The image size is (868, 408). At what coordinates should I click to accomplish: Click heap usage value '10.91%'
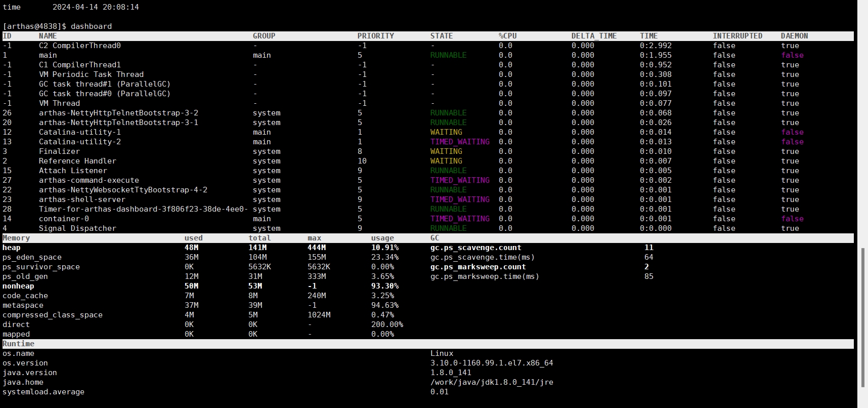coord(385,248)
